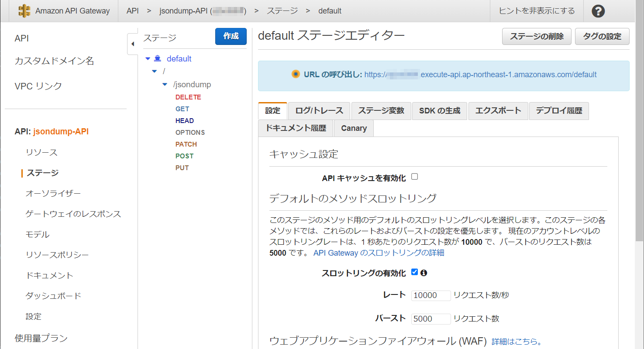Click the ステージの削除 button
Viewport: 644px width, 349px height.
[537, 37]
